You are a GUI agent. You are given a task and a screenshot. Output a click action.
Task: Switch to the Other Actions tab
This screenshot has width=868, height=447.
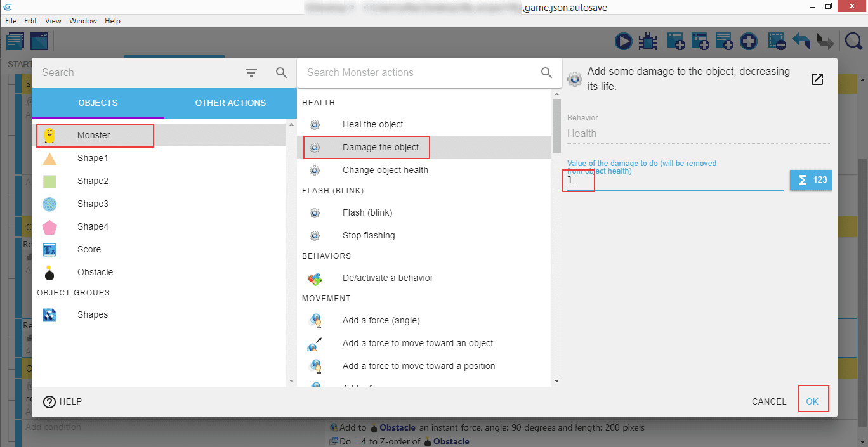[230, 103]
